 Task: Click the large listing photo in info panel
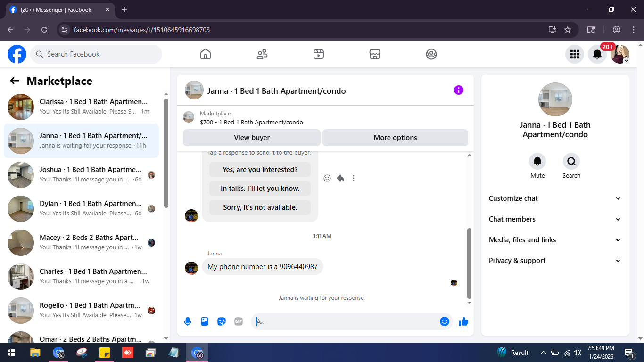point(555,99)
